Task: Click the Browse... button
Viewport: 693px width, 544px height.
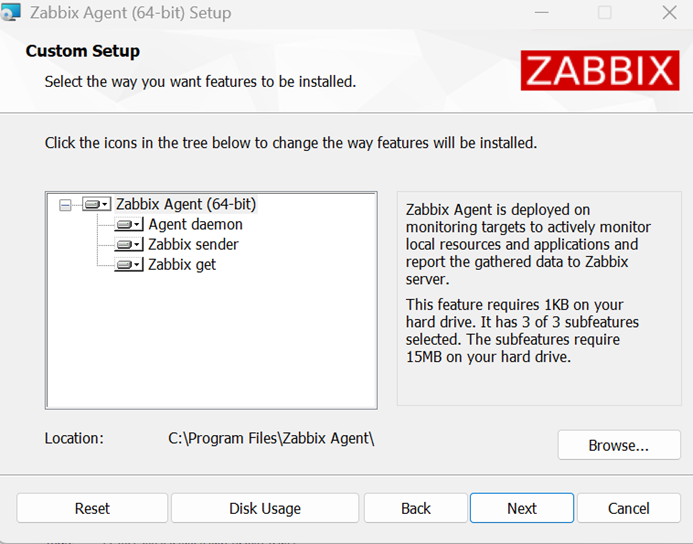Action: (619, 445)
